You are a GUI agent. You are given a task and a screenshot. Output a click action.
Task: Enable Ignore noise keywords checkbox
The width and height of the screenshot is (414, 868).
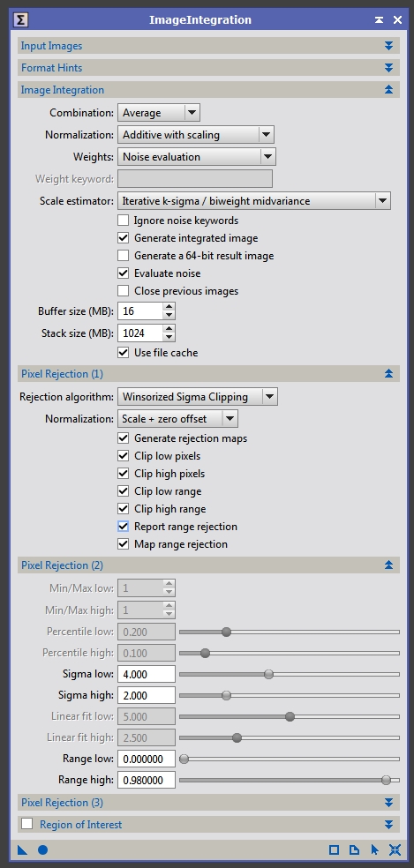[123, 221]
